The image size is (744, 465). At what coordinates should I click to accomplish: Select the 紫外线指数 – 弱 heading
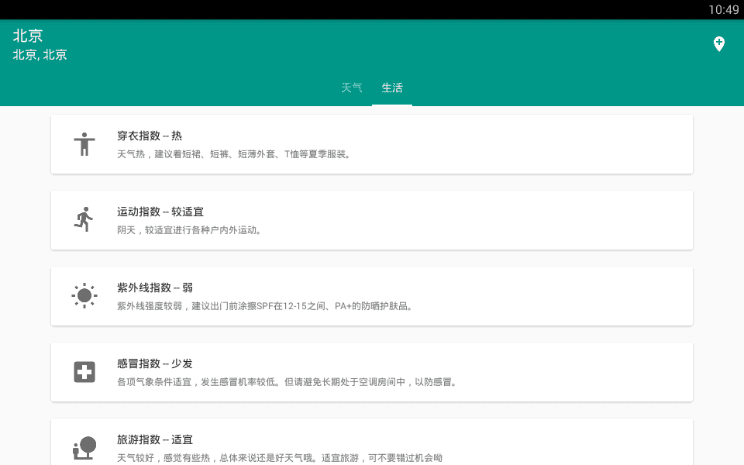point(155,288)
